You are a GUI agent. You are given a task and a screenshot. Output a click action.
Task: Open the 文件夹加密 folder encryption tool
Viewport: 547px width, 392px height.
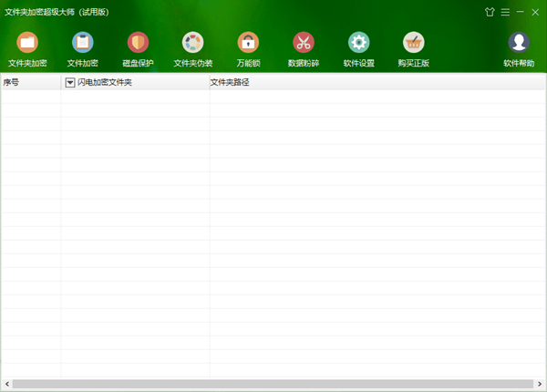click(27, 43)
